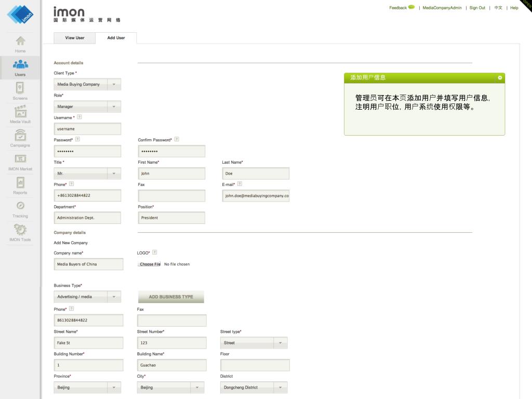Open the Reports icon
Screen dimensions: 532x399
click(x=20, y=183)
